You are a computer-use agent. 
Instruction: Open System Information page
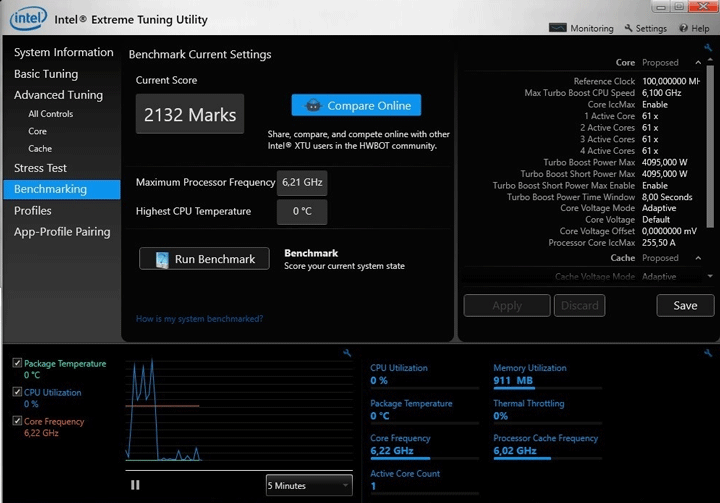[x=63, y=52]
